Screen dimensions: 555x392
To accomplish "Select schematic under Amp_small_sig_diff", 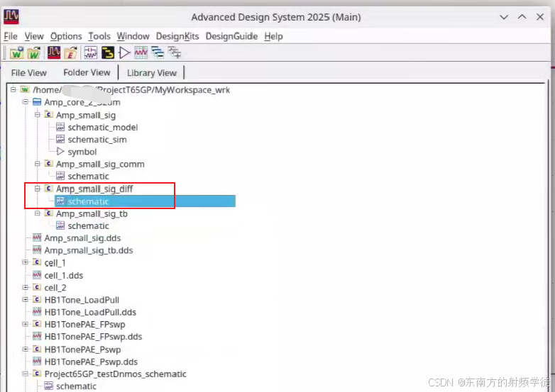I will [x=145, y=201].
